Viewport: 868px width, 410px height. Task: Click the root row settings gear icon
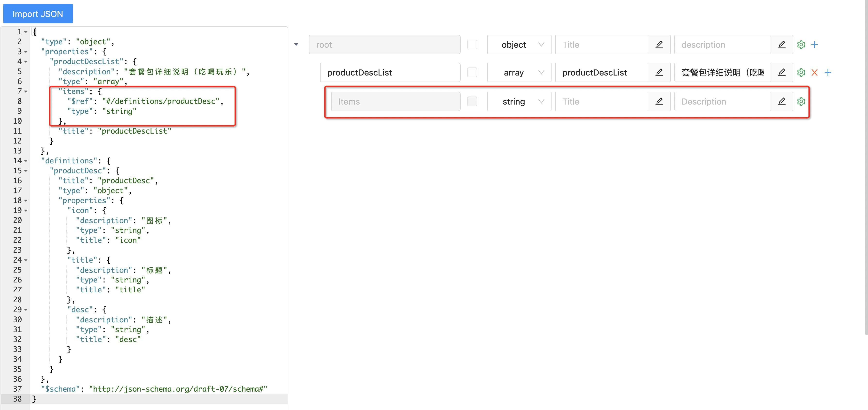point(801,45)
